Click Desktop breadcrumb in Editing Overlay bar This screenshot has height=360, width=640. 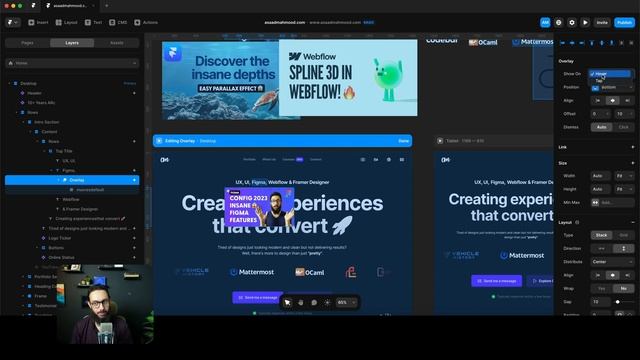coord(207,141)
